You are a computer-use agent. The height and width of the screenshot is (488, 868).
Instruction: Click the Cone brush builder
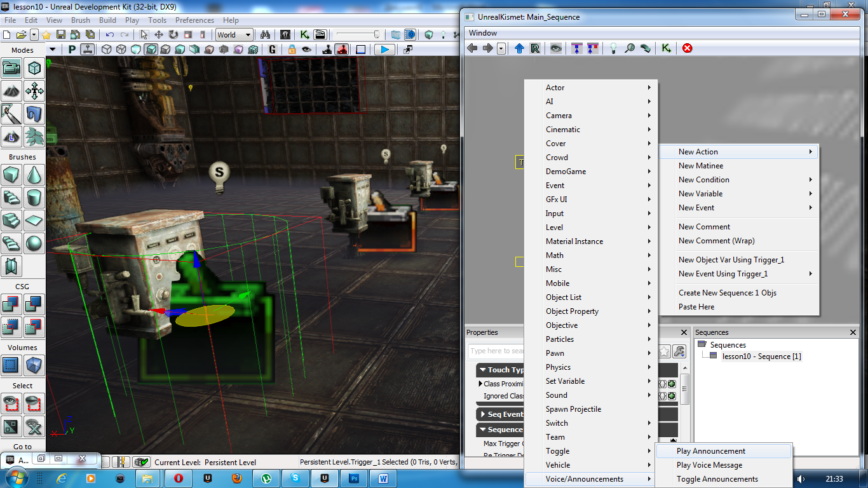pos(34,174)
